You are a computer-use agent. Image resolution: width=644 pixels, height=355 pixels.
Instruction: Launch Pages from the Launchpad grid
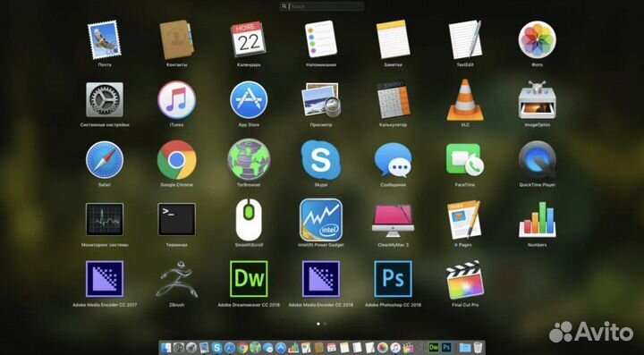click(x=465, y=220)
